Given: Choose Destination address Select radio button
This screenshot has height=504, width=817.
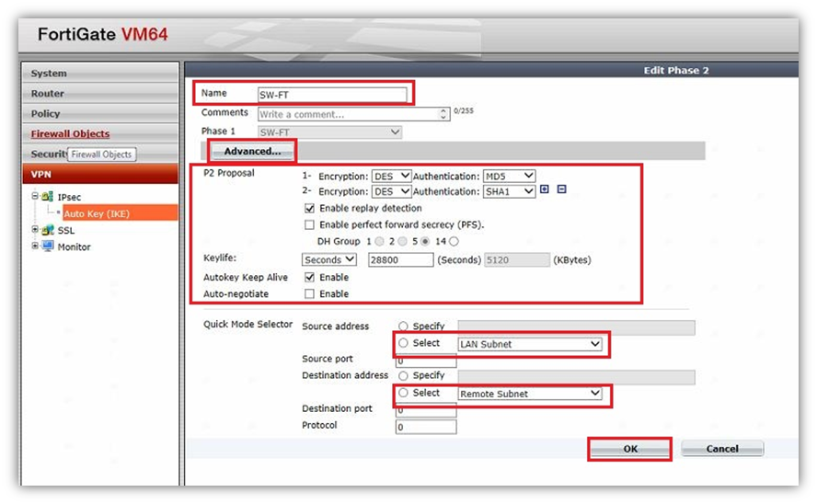Looking at the screenshot, I should (403, 393).
